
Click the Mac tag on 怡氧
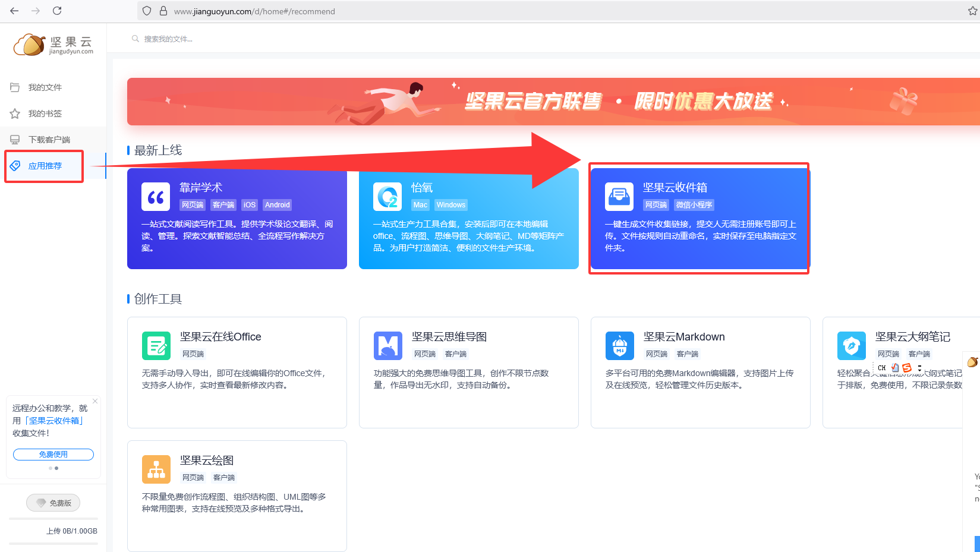point(420,205)
